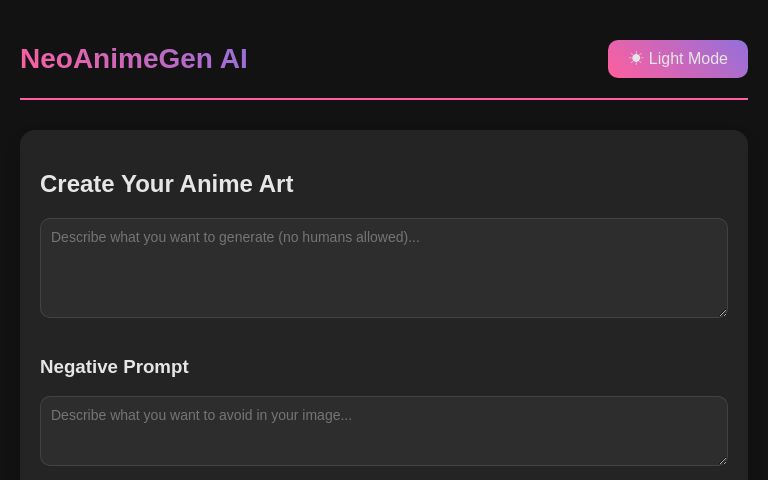The image size is (768, 480).
Task: Click empty space below main prompt placeholder
Action: tap(383, 285)
